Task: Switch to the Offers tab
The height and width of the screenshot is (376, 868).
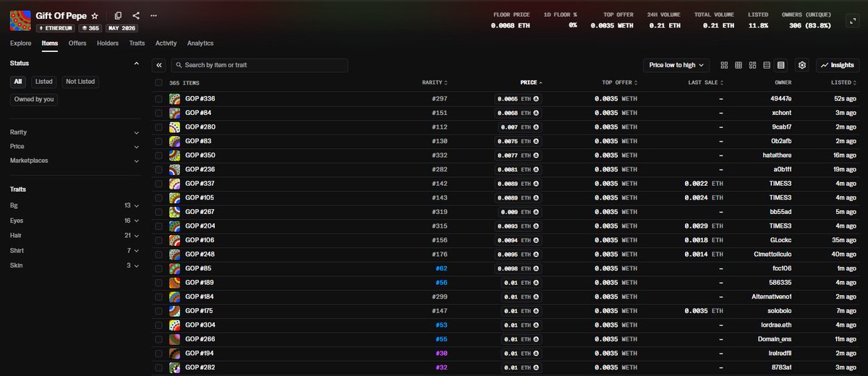Action: pyautogui.click(x=77, y=43)
